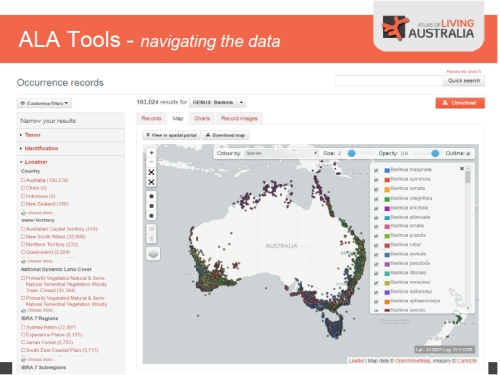
Task: Zoom out on the map
Action: click(x=151, y=162)
